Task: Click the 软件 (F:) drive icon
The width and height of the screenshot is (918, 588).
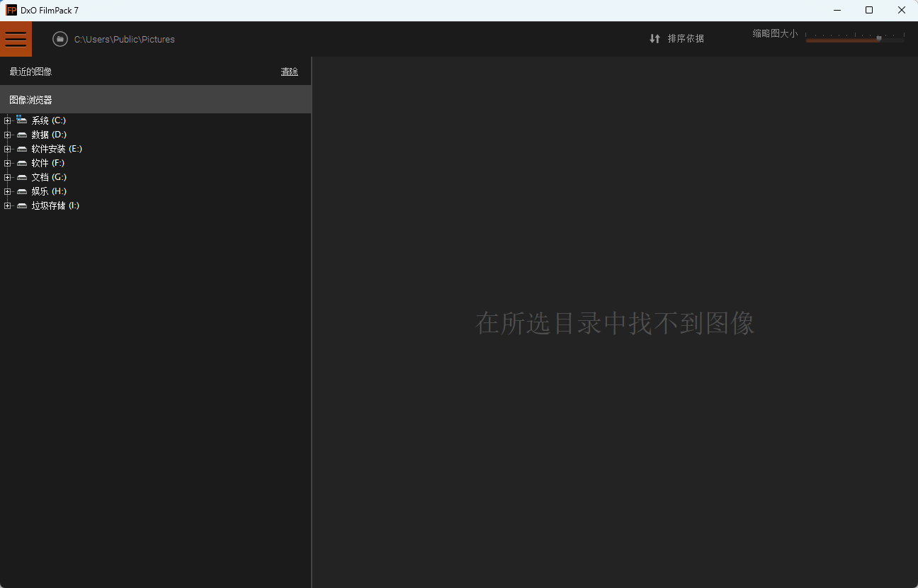Action: click(x=22, y=163)
